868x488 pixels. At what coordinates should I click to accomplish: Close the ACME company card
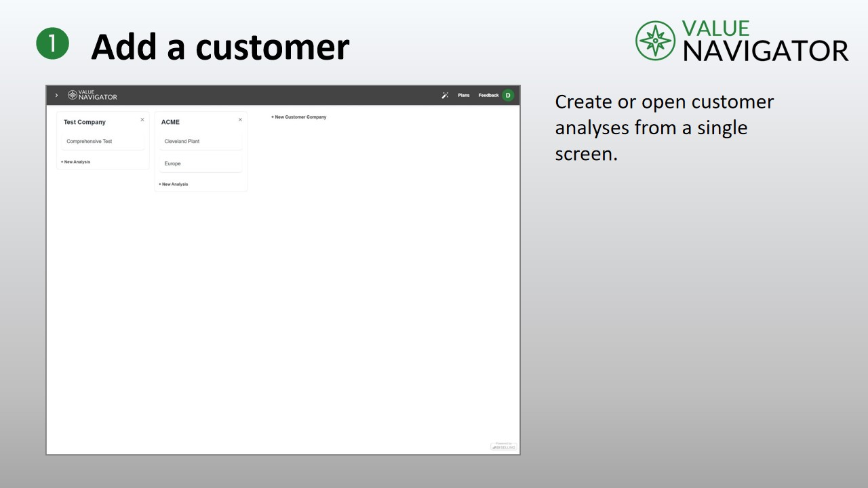(x=240, y=120)
